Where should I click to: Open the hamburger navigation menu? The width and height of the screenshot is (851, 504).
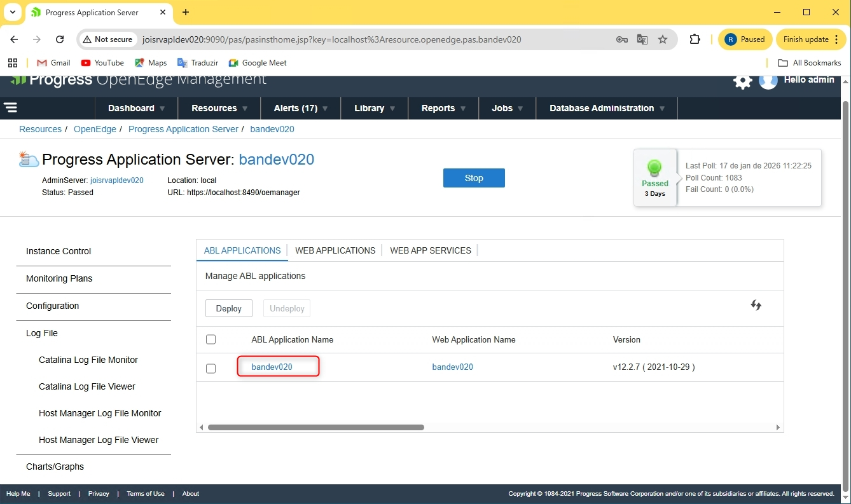tap(10, 108)
